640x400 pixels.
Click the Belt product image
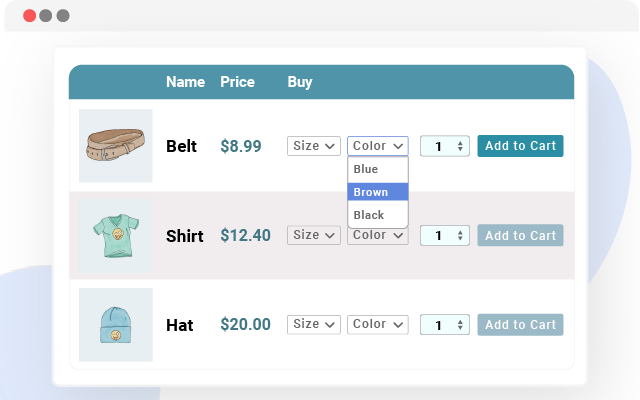click(116, 146)
